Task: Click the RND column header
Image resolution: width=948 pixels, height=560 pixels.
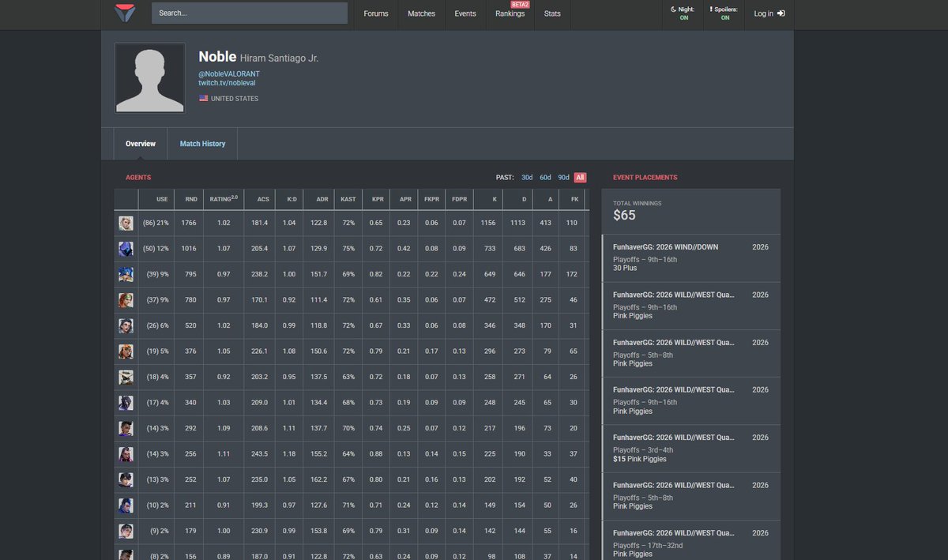Action: [x=190, y=199]
